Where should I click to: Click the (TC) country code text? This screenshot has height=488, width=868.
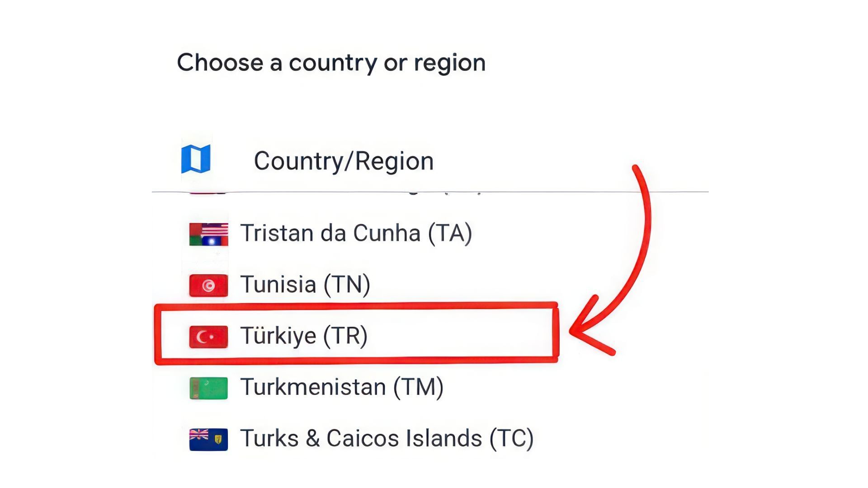(511, 438)
